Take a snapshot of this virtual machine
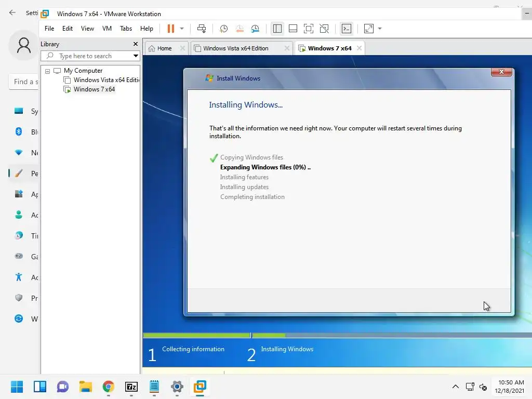 pyautogui.click(x=223, y=29)
